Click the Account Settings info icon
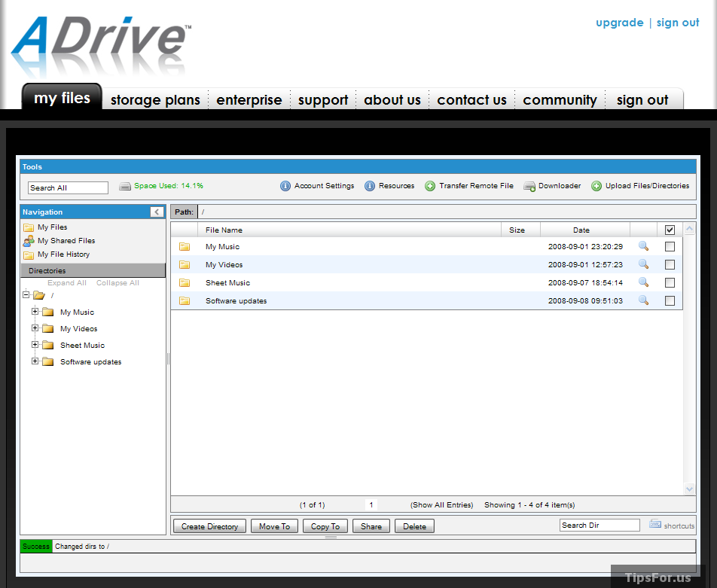Screen dimensions: 717x588 point(285,186)
